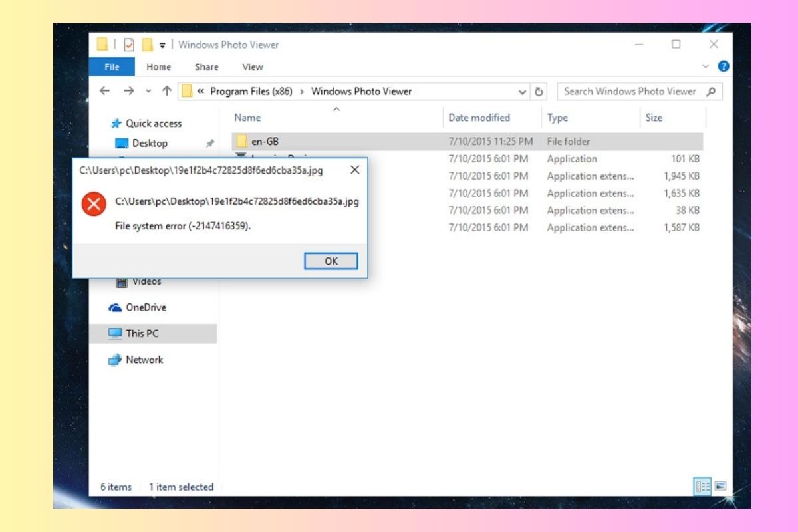Open Explorer Help question mark icon
This screenshot has width=798, height=532.
(724, 66)
